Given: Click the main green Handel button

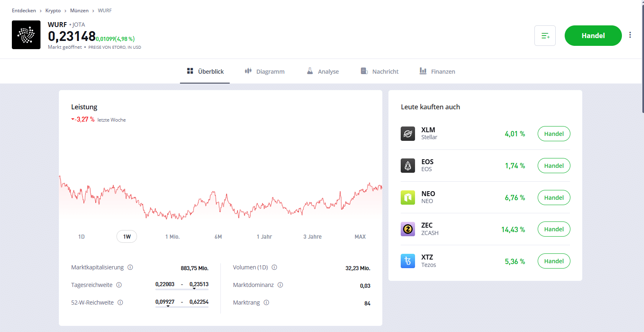Looking at the screenshot, I should click(593, 36).
